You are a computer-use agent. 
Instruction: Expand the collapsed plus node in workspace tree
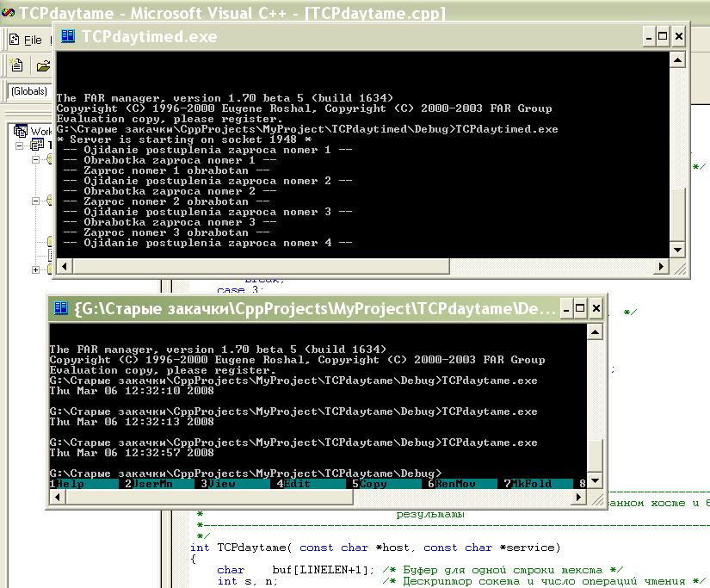tap(36, 269)
